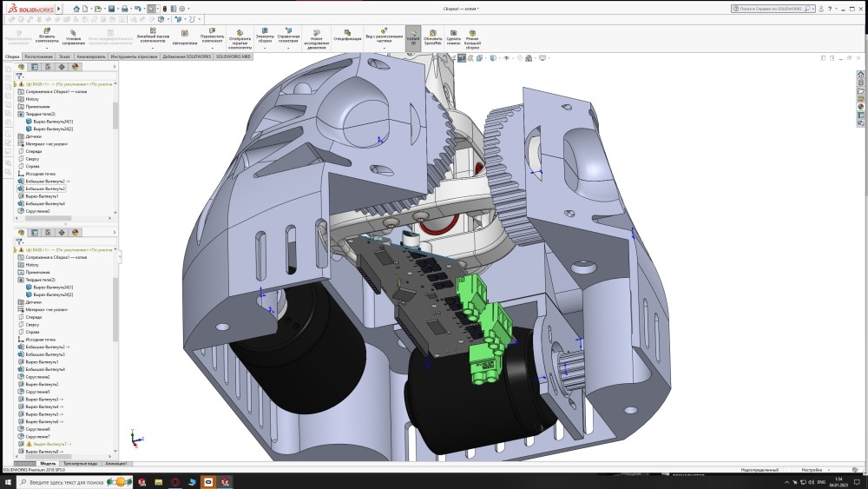Click the Print icon in the top toolbar

pos(127,9)
